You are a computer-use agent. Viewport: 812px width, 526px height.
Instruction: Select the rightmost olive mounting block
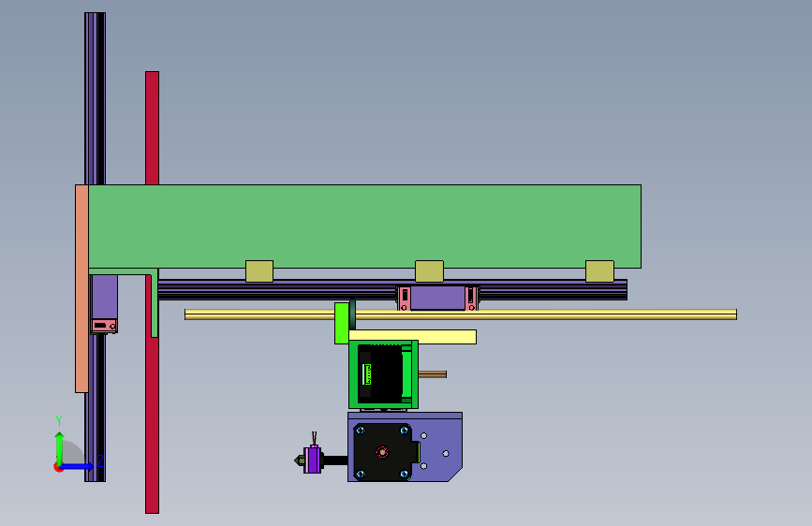click(x=599, y=271)
